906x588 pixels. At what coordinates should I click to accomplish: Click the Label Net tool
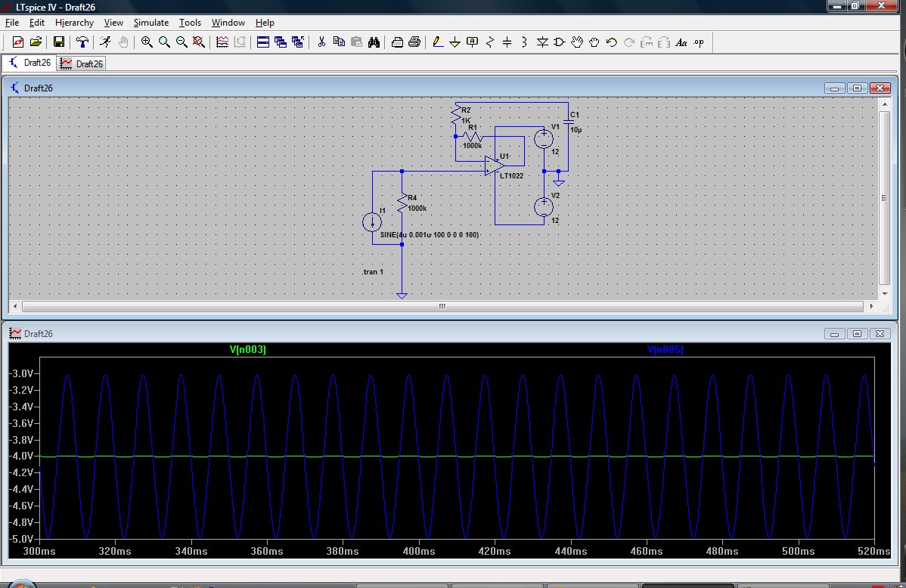point(473,42)
